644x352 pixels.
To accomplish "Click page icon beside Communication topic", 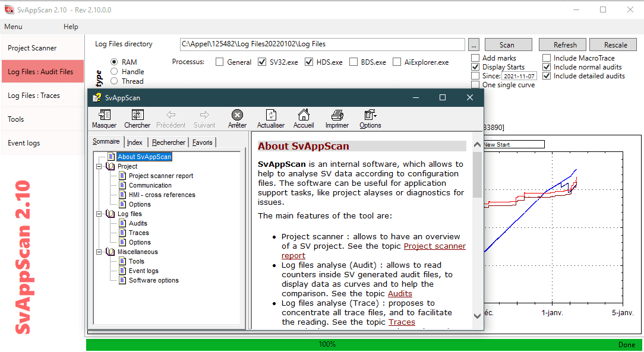I will (x=122, y=185).
